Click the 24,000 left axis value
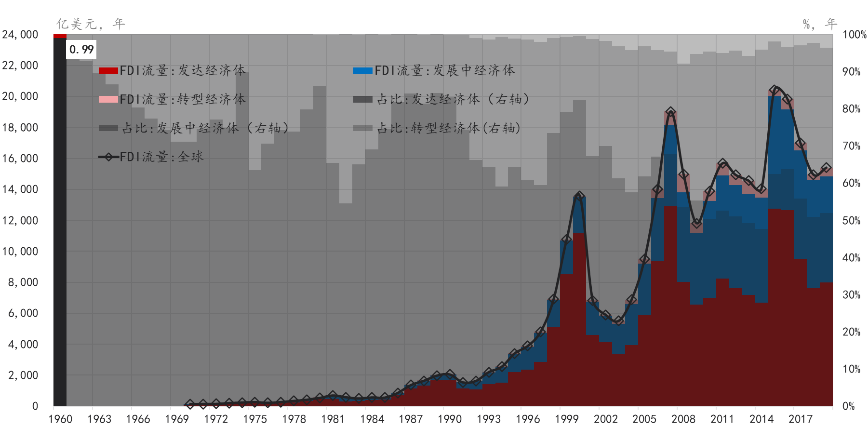 (20, 35)
